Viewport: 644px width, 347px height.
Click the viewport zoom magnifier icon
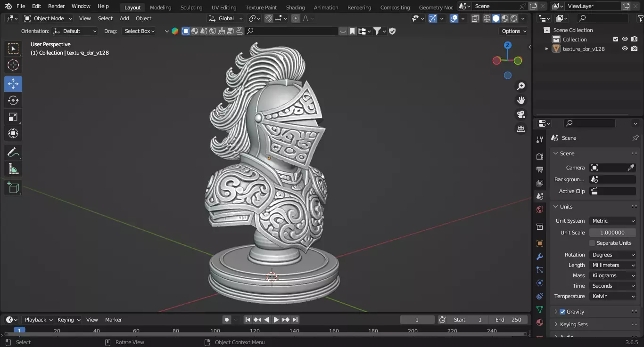pyautogui.click(x=521, y=86)
